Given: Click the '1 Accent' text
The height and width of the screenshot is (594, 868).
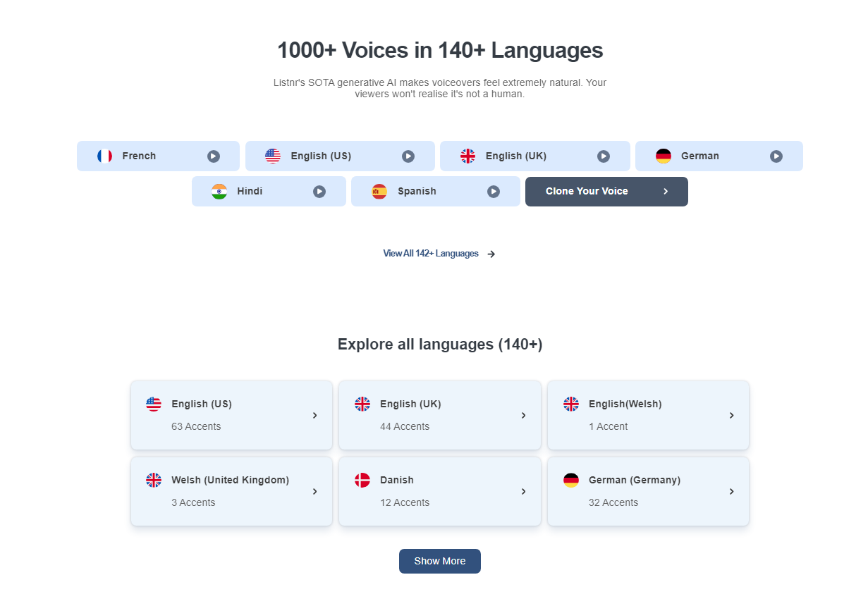Looking at the screenshot, I should pos(608,426).
